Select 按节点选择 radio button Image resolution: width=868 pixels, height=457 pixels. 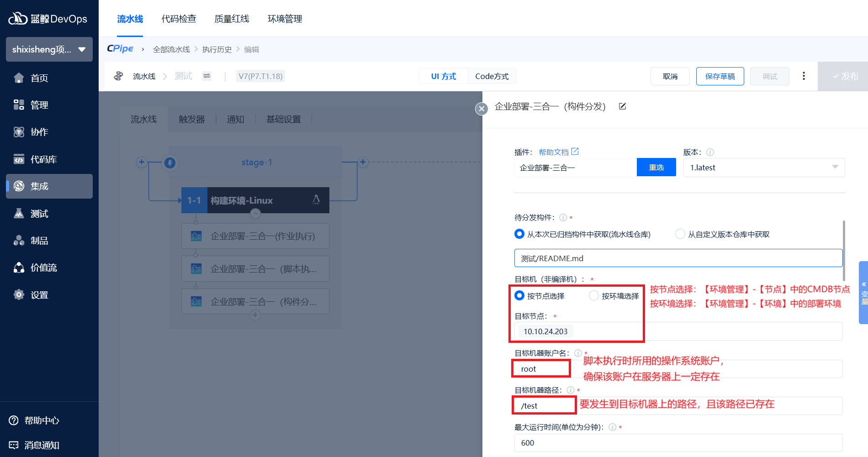tap(519, 296)
